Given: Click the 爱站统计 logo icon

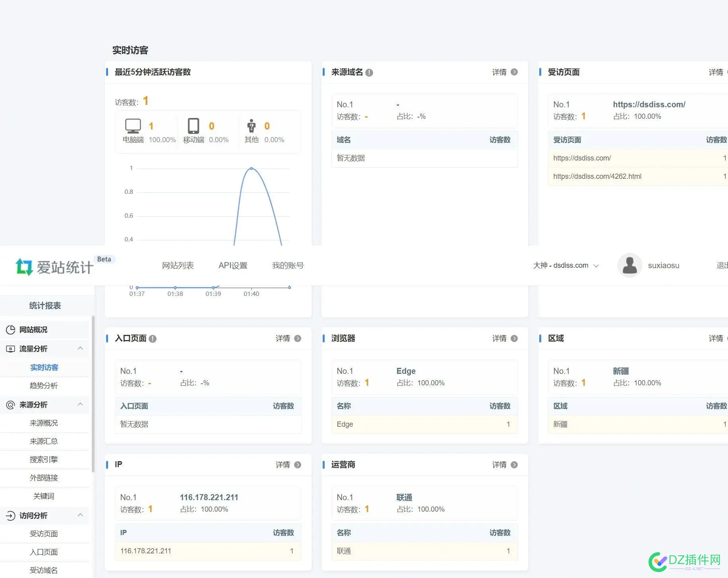Looking at the screenshot, I should [24, 267].
